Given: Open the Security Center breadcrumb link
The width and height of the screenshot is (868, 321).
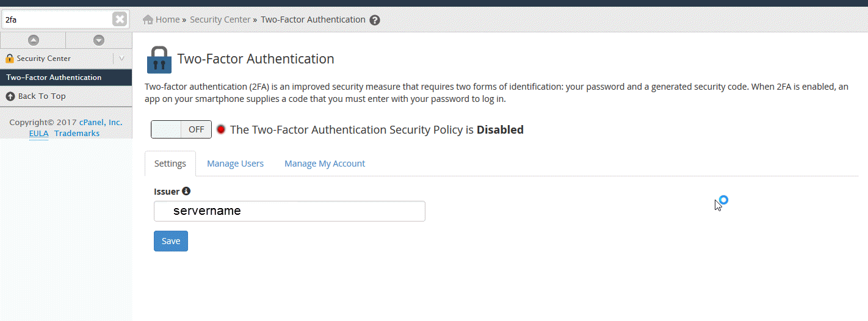Looking at the screenshot, I should tap(220, 20).
